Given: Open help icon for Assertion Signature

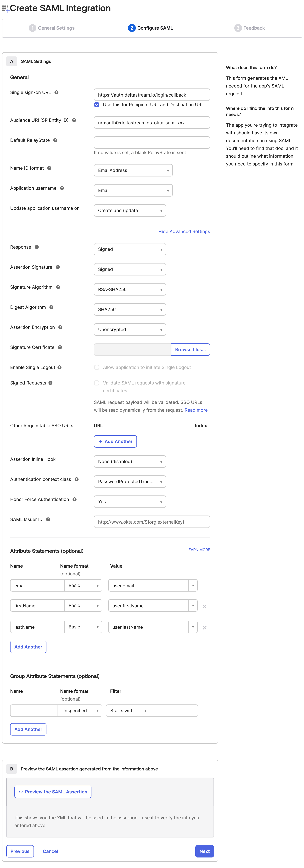Looking at the screenshot, I should (58, 267).
